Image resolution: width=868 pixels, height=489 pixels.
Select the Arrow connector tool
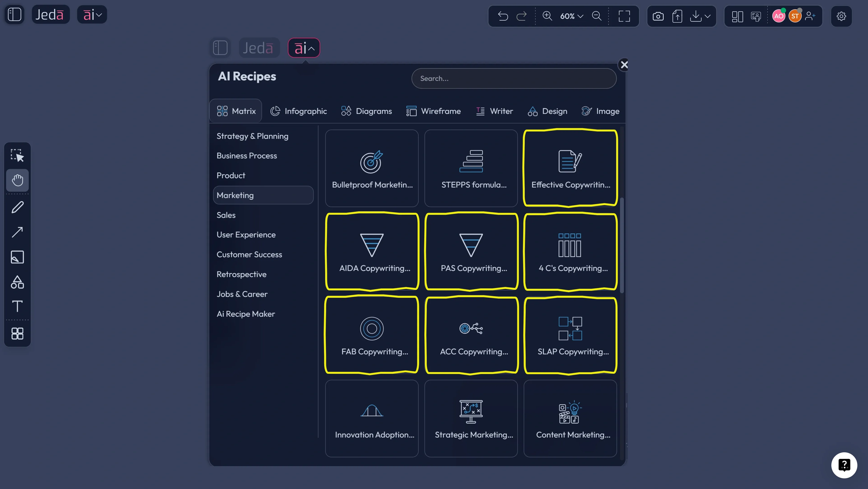(17, 232)
